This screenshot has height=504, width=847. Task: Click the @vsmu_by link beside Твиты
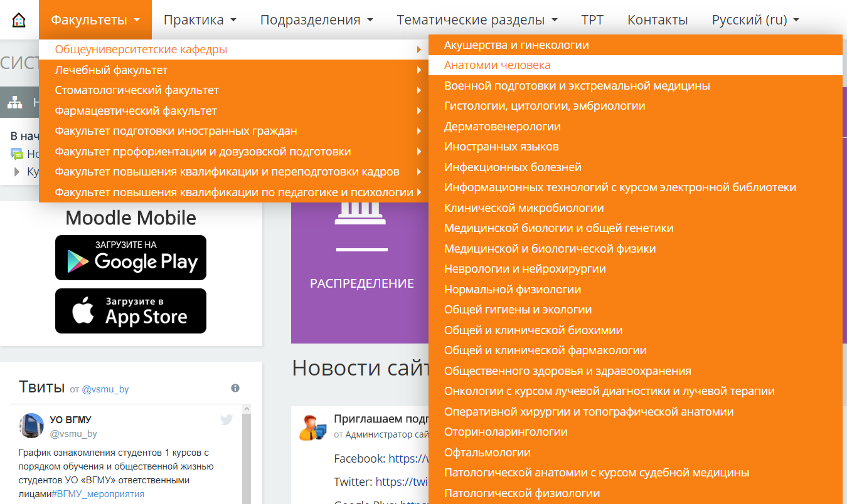click(x=105, y=389)
